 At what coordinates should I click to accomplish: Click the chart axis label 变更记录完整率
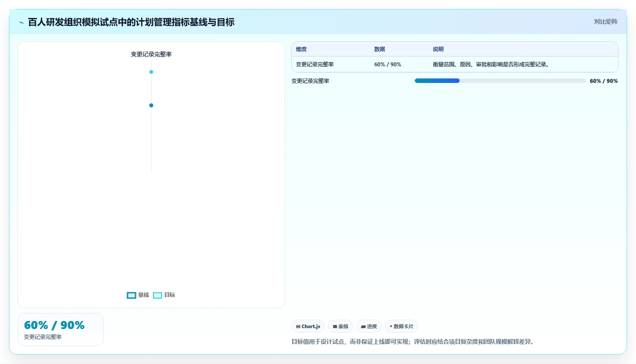[151, 54]
